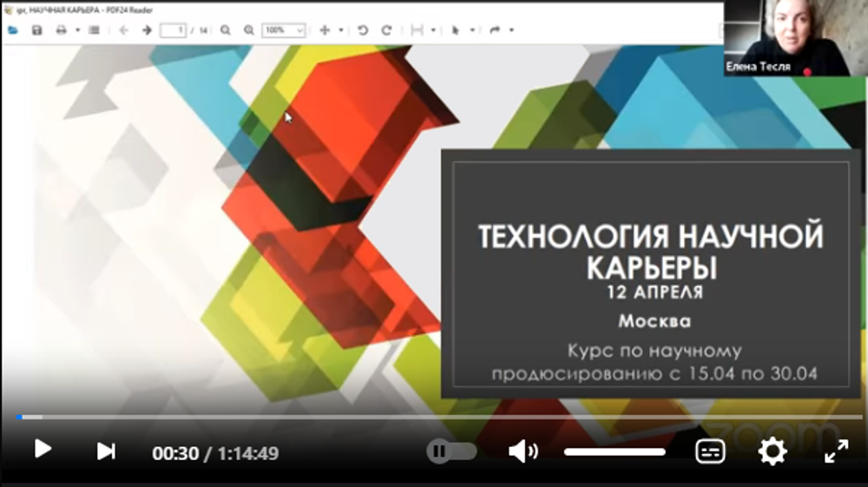The height and width of the screenshot is (487, 868).
Task: Go to the previous page arrow
Action: pos(123,30)
